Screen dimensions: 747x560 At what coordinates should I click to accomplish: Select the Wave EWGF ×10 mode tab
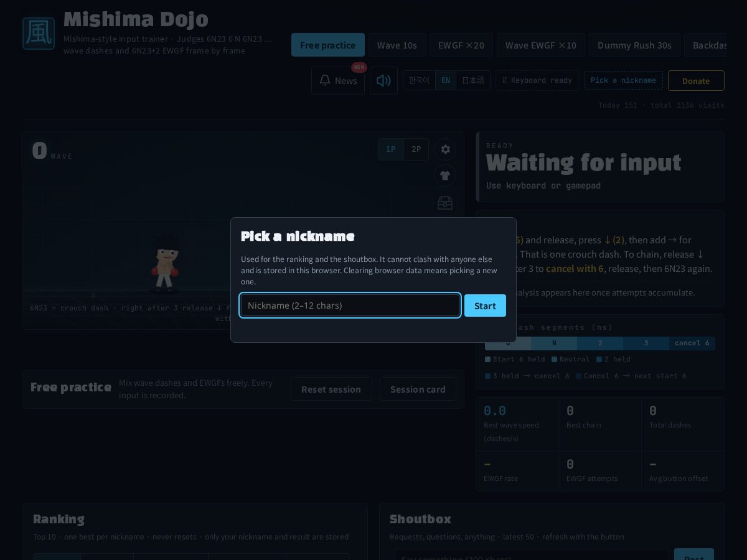tap(541, 45)
